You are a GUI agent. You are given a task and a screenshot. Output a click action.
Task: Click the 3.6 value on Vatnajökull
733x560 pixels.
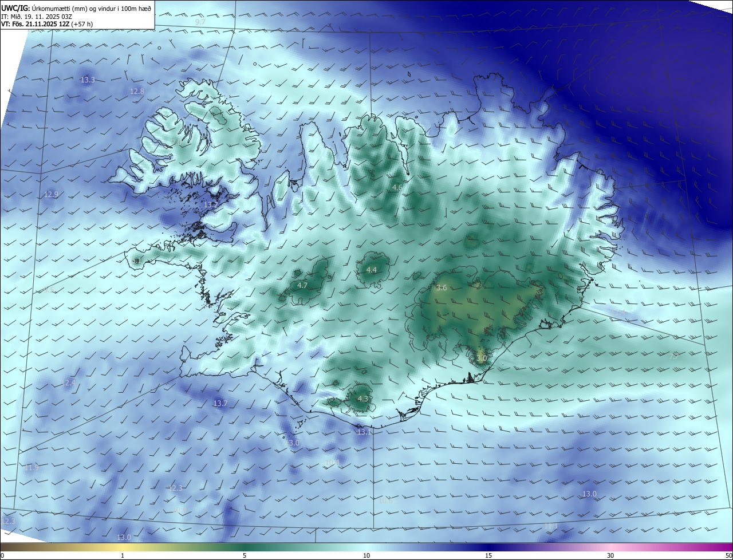tap(442, 288)
